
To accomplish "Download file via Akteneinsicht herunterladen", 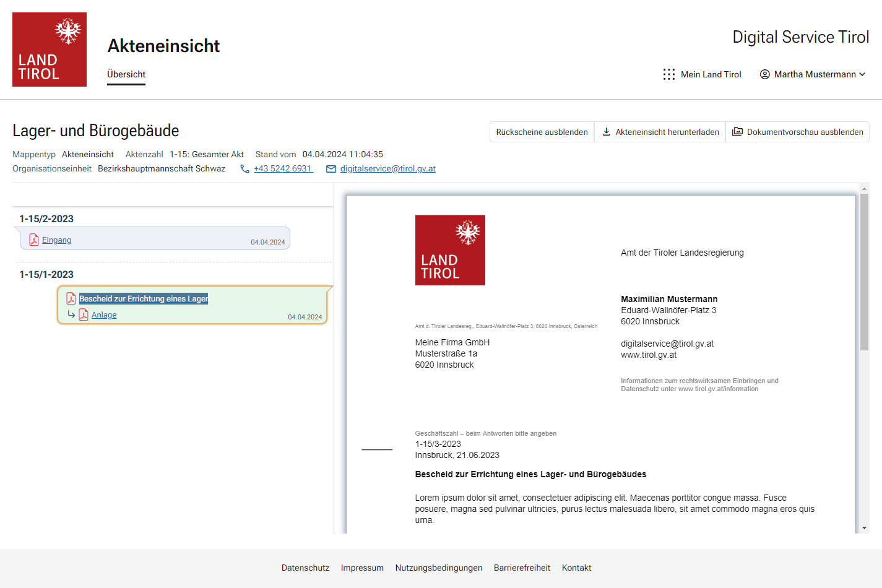I will coord(660,132).
